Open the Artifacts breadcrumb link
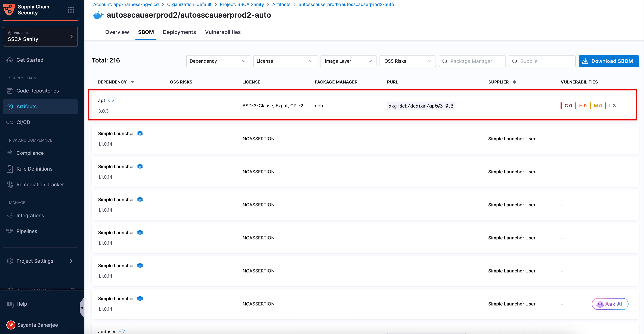644x334 pixels. [x=281, y=4]
